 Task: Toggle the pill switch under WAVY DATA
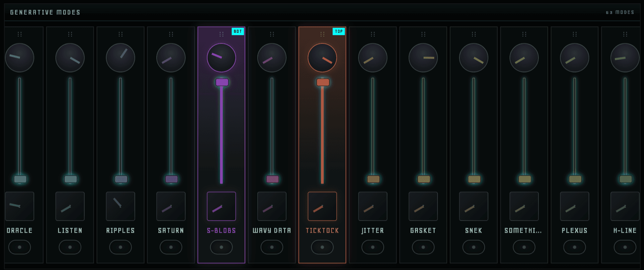(272, 247)
